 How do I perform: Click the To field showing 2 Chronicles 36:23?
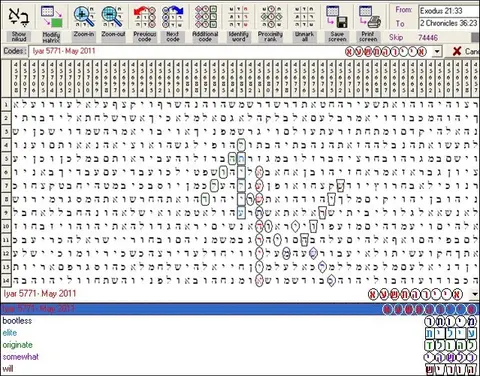(449, 23)
